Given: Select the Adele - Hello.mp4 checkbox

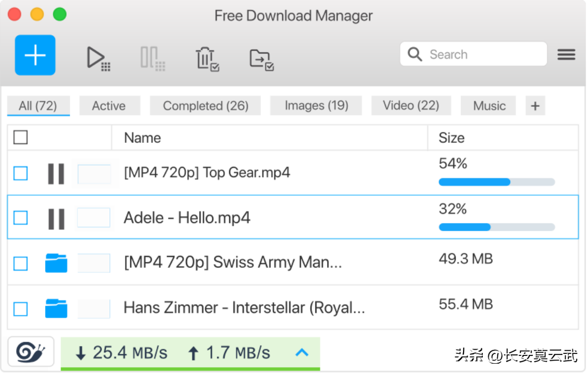Looking at the screenshot, I should [x=21, y=218].
